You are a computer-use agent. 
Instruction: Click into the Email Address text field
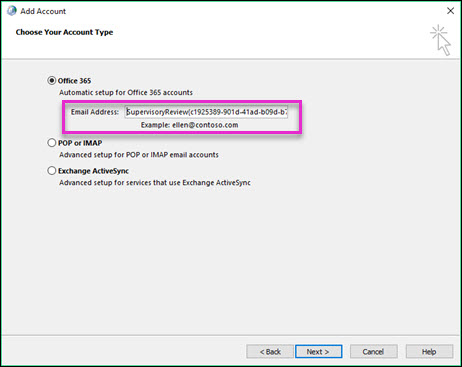point(206,112)
